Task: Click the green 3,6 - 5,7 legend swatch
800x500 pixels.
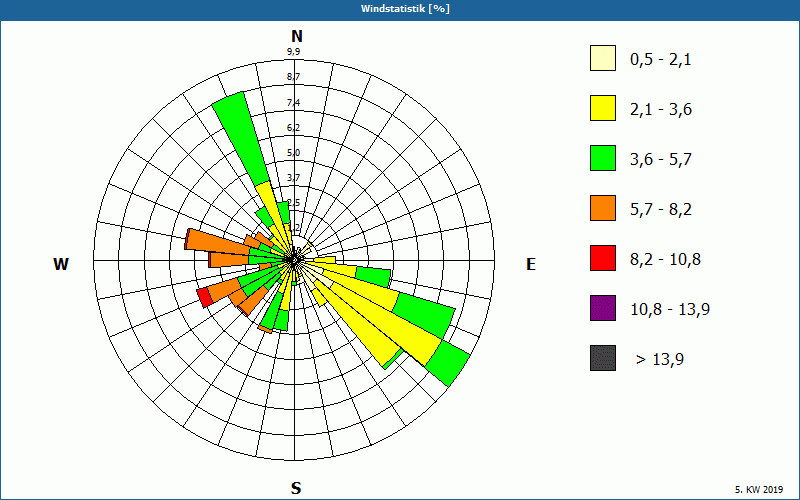Action: coord(603,158)
